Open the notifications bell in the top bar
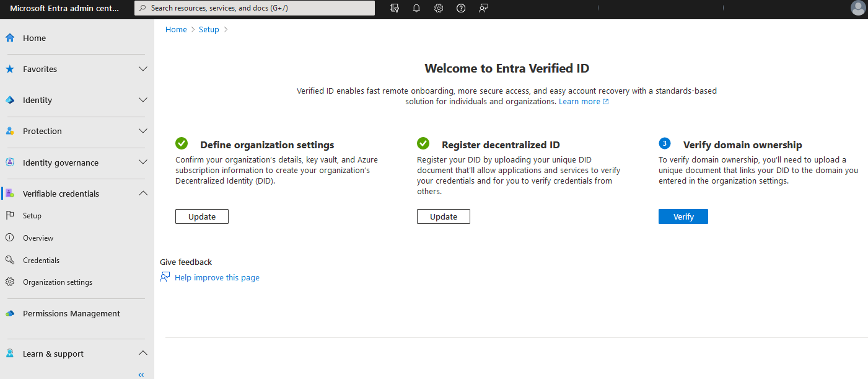868x379 pixels. (x=416, y=8)
